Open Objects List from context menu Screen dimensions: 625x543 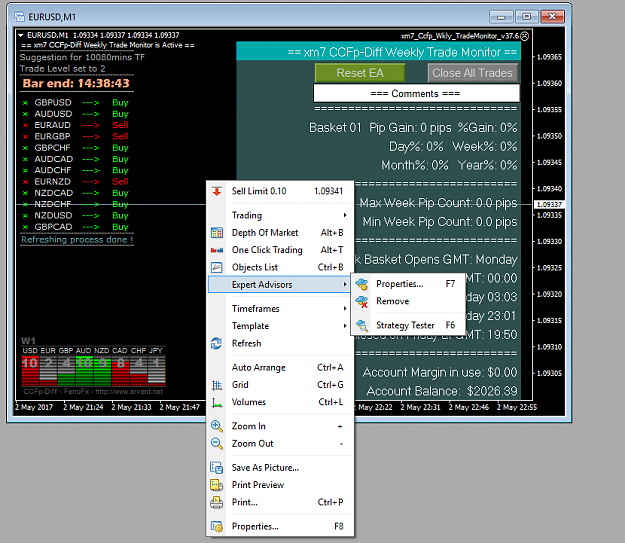coord(280,267)
